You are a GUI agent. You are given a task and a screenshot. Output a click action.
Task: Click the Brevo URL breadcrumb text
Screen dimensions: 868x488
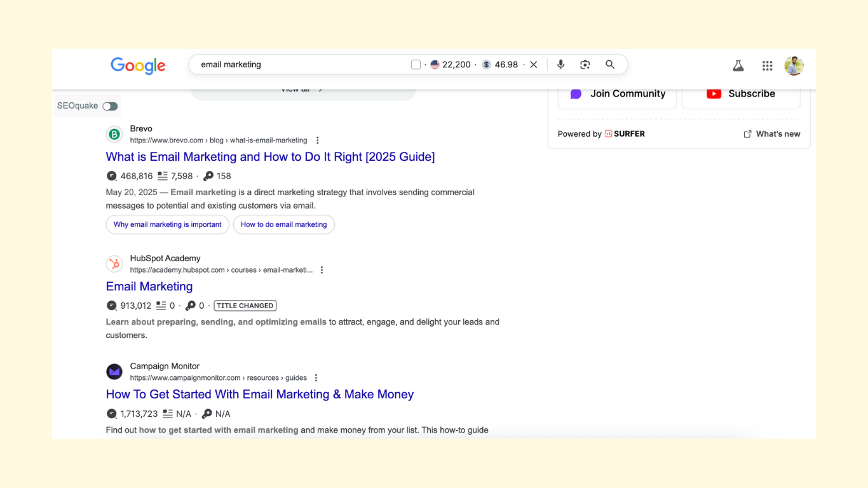(x=219, y=140)
